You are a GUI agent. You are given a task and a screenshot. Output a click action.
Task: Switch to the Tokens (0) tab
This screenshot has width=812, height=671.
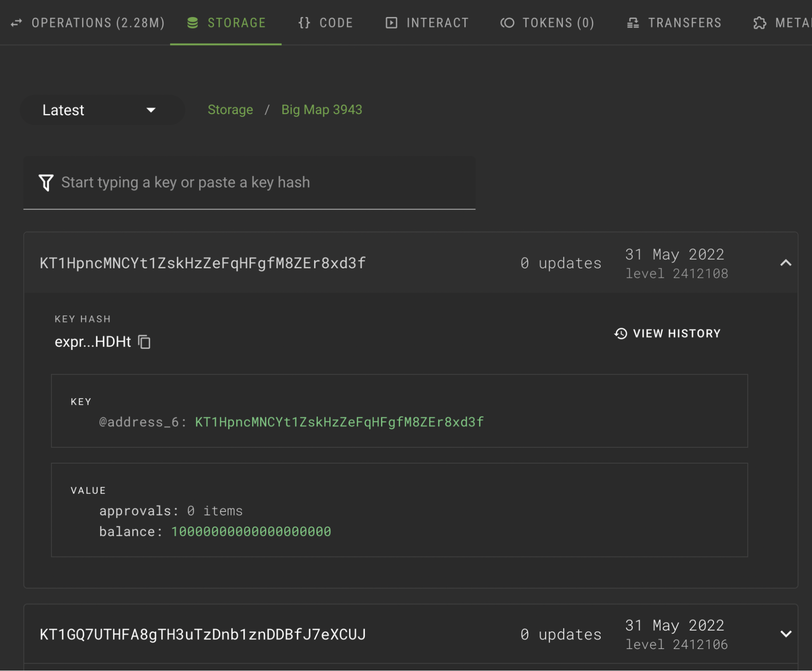(x=558, y=23)
